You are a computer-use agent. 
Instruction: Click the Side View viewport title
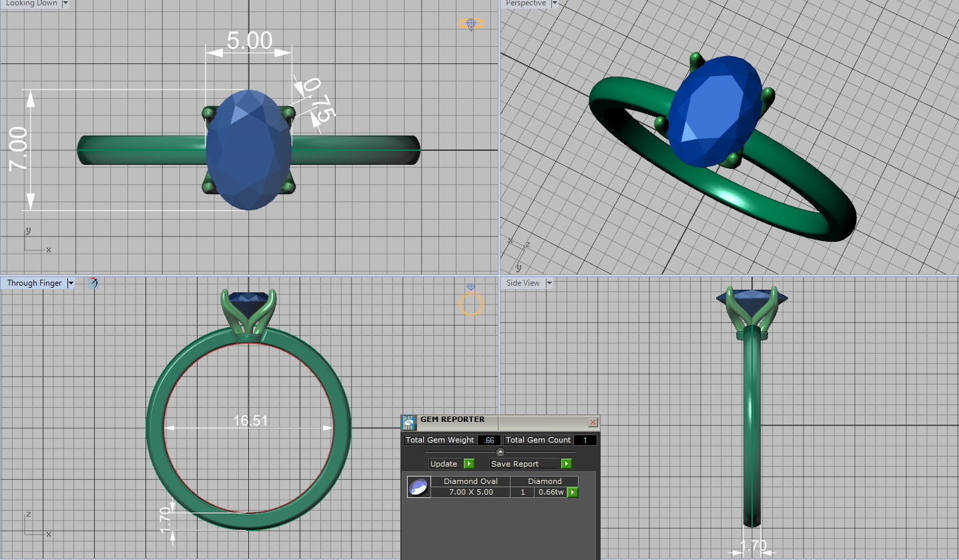coord(523,283)
